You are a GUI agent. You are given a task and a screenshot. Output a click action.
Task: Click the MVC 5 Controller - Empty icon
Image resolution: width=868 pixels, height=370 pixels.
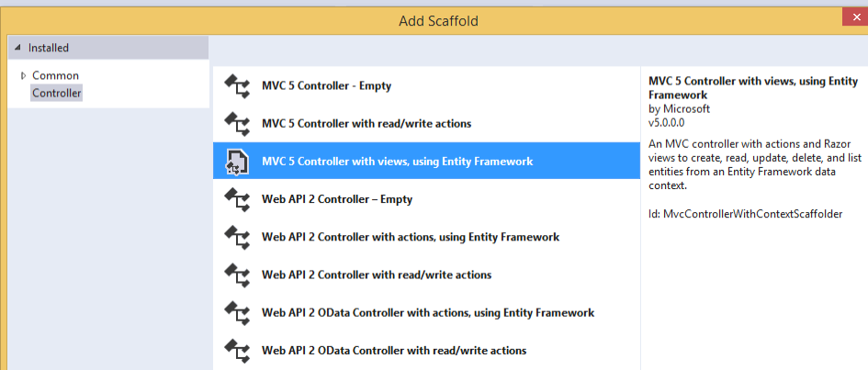click(x=237, y=86)
